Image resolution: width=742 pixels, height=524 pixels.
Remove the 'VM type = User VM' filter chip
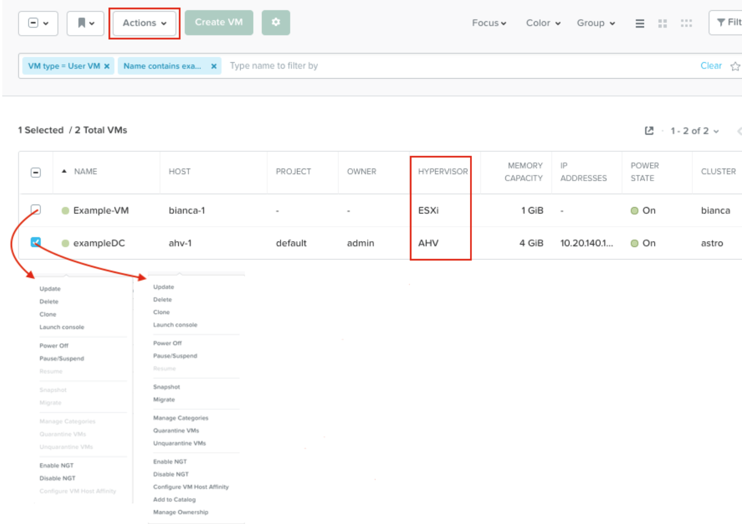point(107,66)
